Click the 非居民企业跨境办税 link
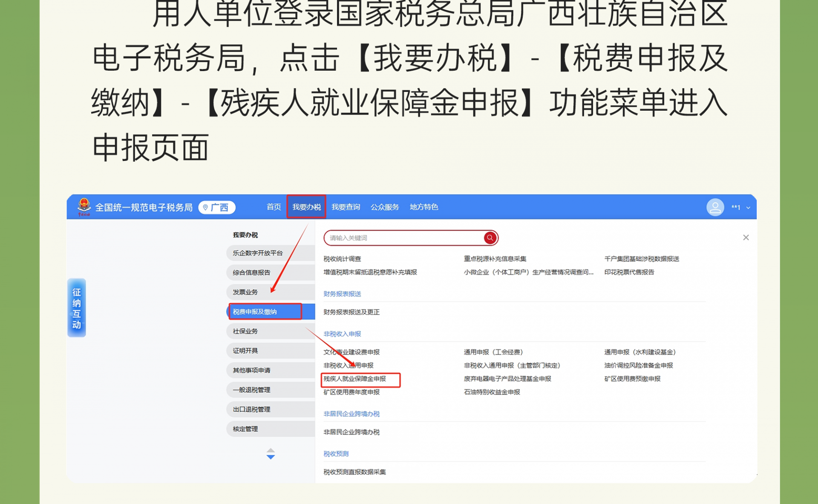Screen dimensions: 818x504 pos(351,432)
